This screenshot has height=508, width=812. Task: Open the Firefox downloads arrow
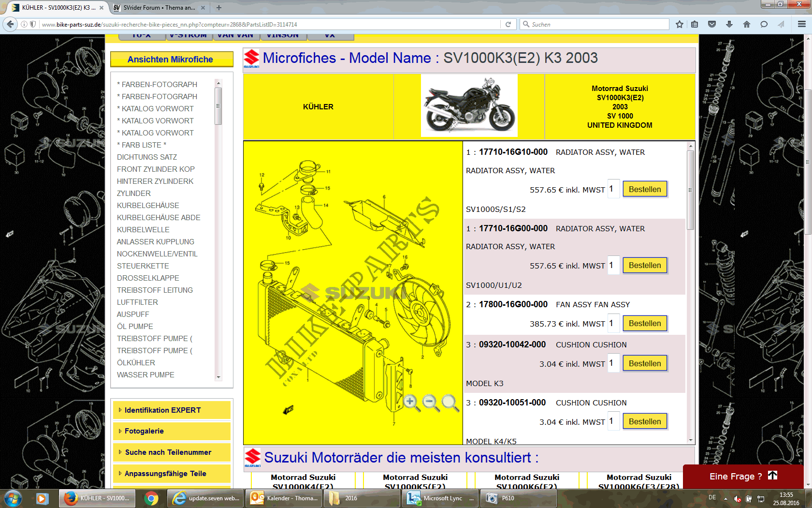[729, 24]
